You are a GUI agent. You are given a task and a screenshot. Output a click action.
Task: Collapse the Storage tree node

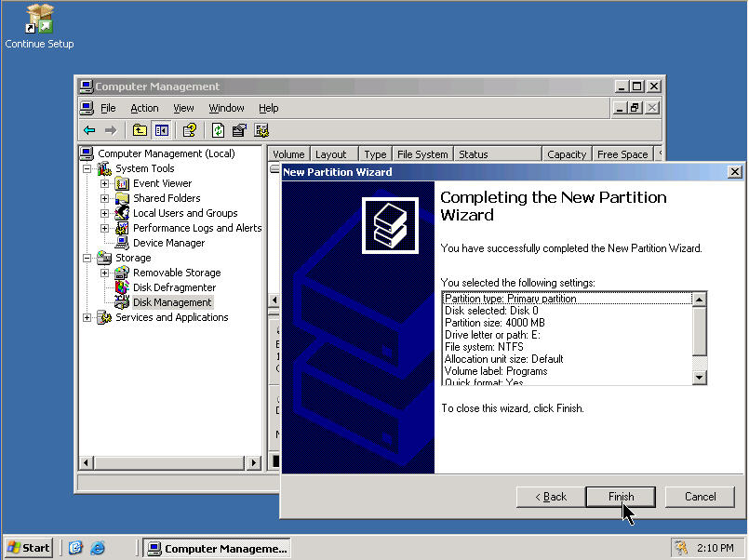click(x=87, y=258)
